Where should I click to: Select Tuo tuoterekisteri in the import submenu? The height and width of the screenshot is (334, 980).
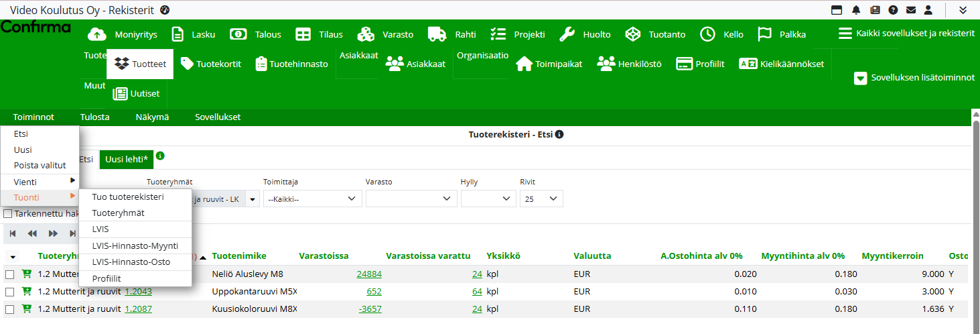[x=128, y=197]
